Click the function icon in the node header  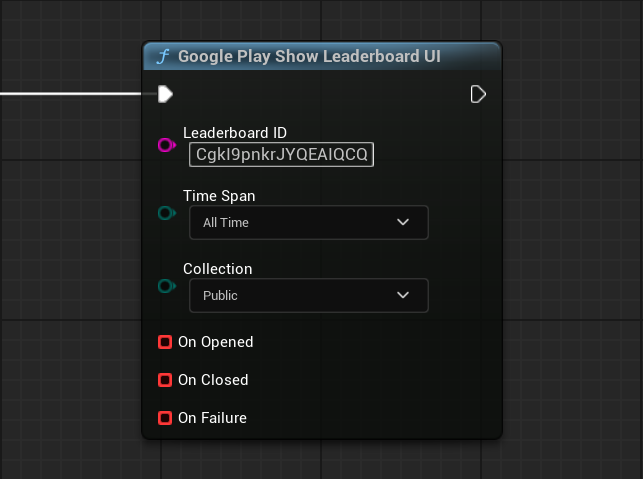coord(163,57)
